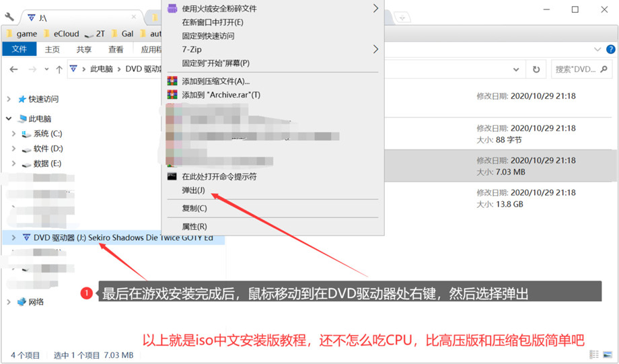The image size is (619, 364).
Task: Open the new tab button
Action: tap(402, 17)
